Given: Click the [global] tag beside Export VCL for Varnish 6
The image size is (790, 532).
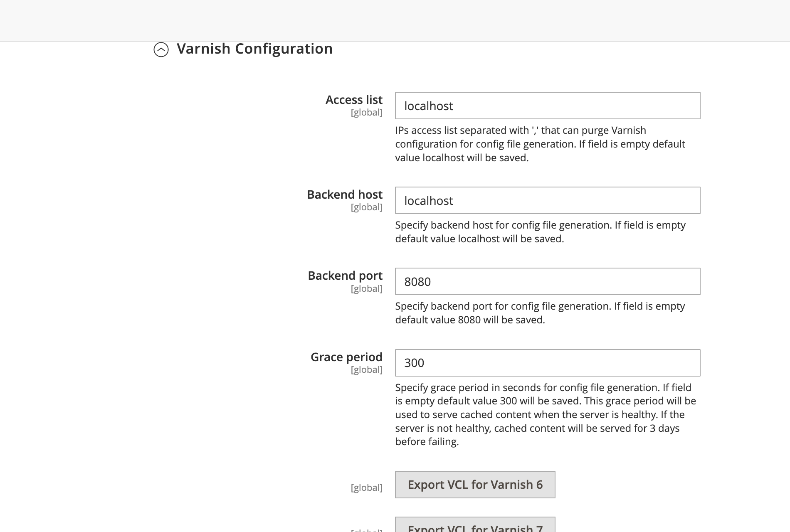Looking at the screenshot, I should (x=367, y=487).
